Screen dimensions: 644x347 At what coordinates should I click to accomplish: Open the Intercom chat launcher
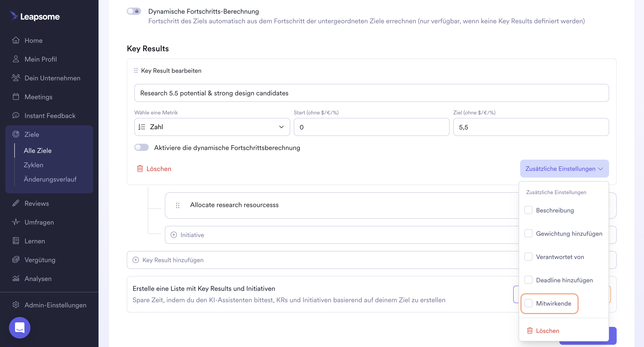pos(19,328)
